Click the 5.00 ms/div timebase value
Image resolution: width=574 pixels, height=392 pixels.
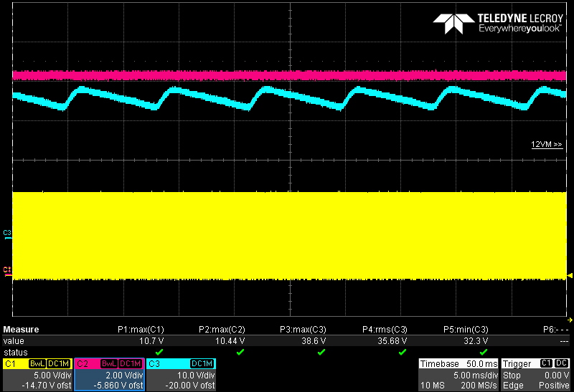coord(475,376)
